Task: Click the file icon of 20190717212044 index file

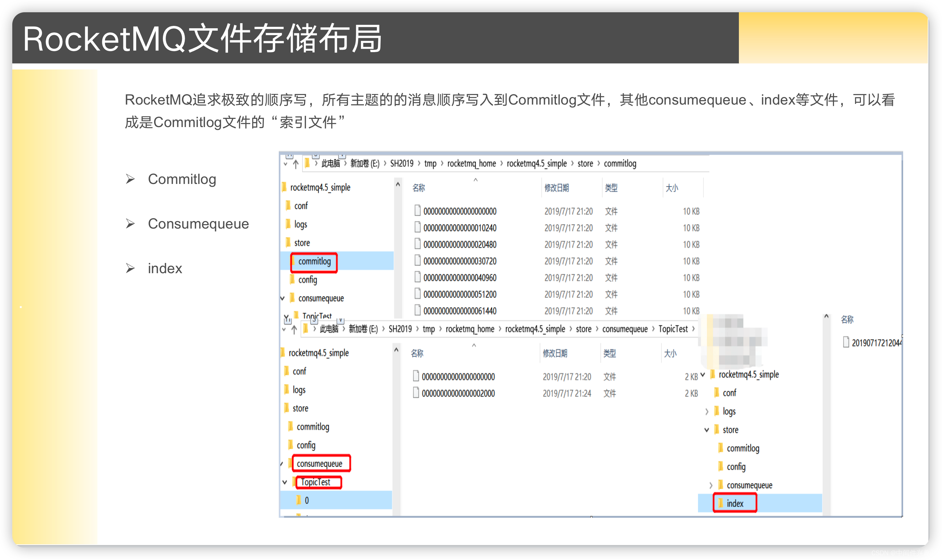Action: coord(846,342)
